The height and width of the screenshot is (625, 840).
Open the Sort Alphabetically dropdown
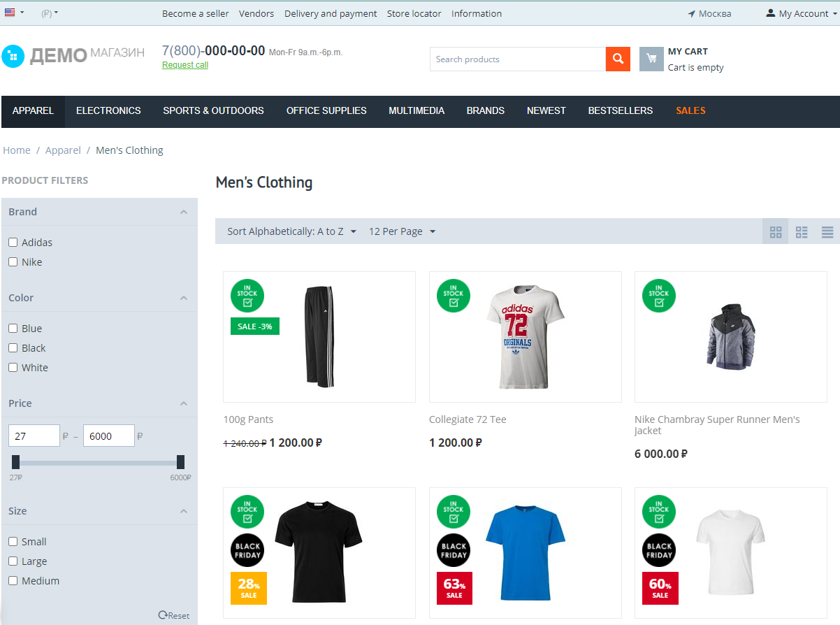tap(291, 231)
